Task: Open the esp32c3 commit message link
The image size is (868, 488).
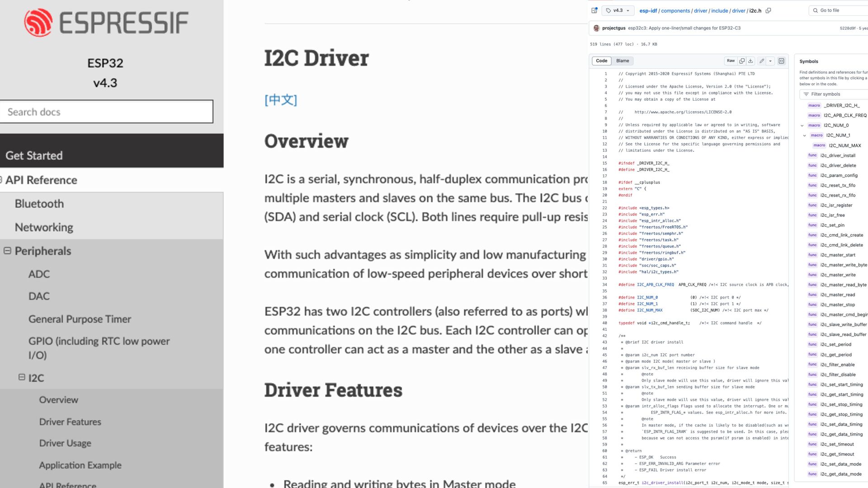Action: 684,28
